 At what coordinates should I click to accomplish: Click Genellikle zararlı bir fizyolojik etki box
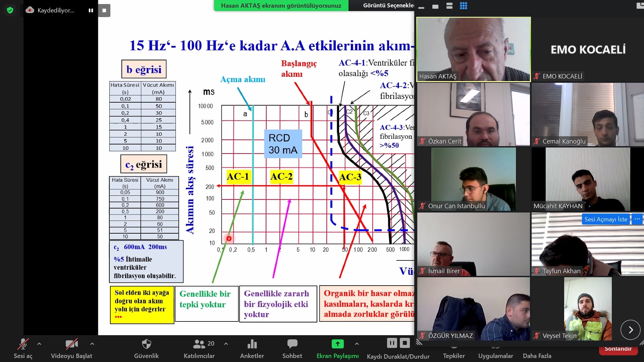(278, 304)
